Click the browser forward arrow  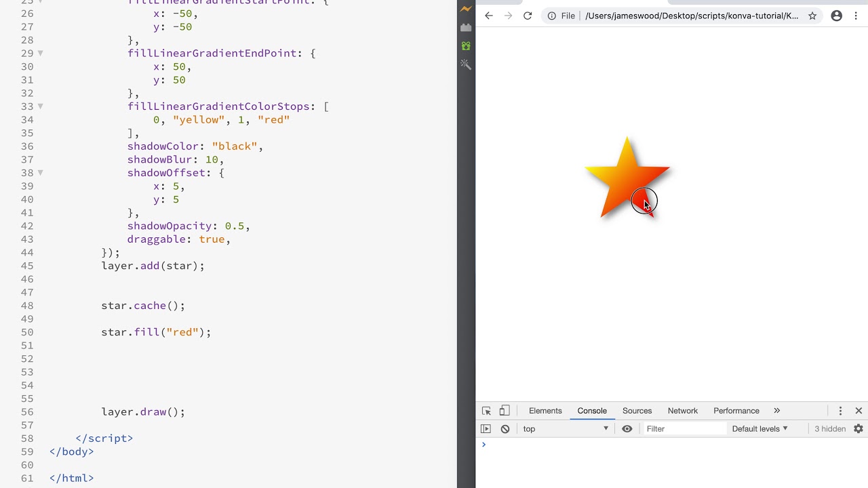508,16
